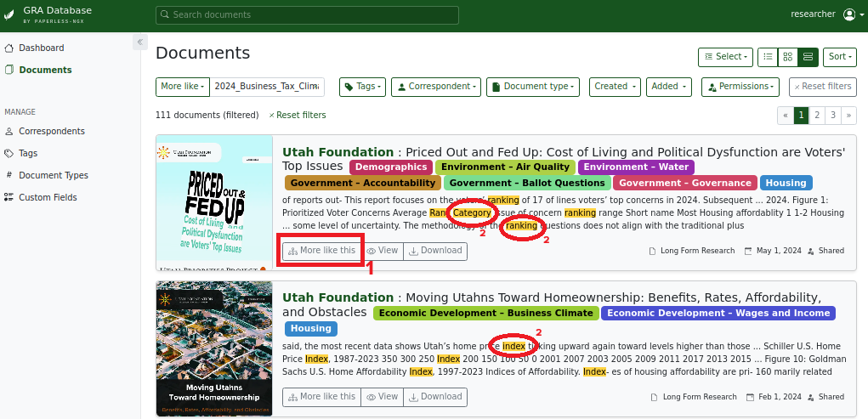Switch to small cards grid view

coord(788,57)
